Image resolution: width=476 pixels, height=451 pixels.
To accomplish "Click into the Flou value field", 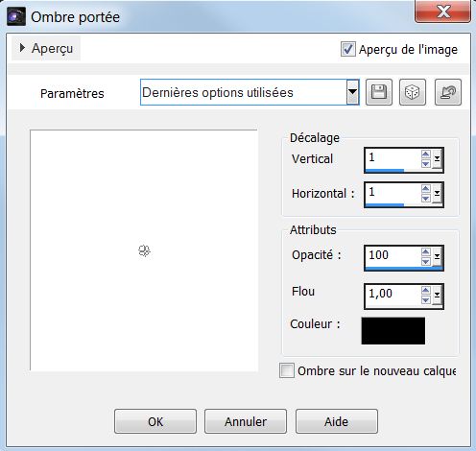I will point(393,295).
